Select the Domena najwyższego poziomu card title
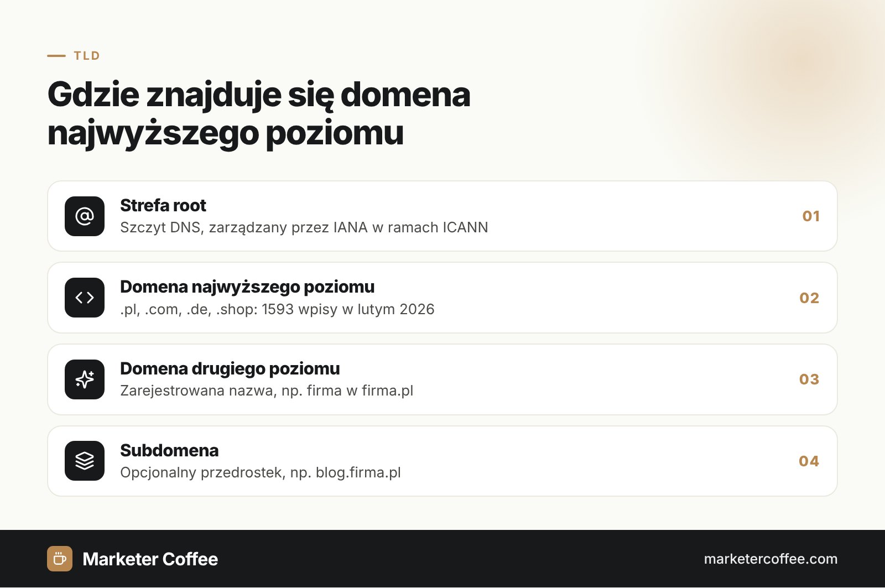 [247, 287]
